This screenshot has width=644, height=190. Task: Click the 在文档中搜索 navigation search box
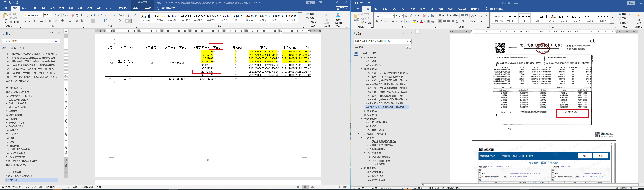click(x=28, y=41)
